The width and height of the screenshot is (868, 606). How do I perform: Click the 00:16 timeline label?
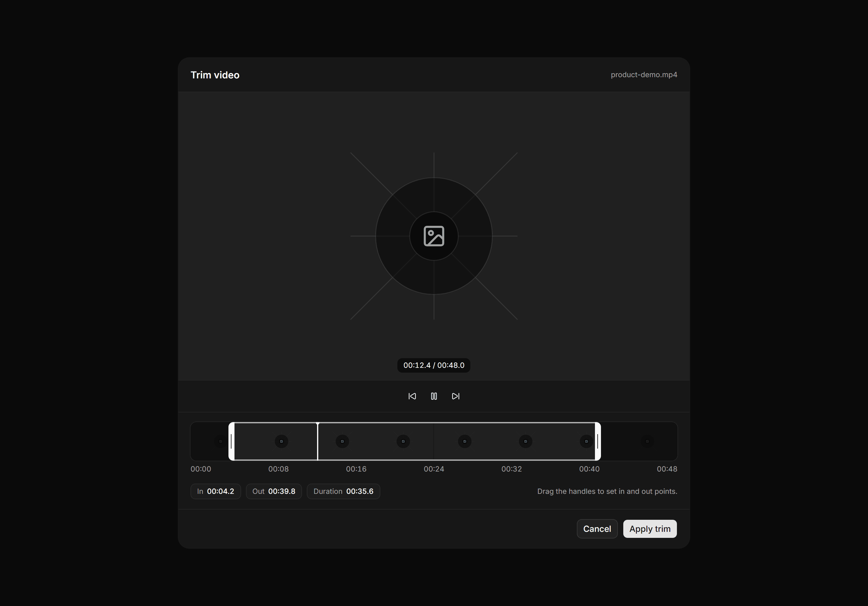coord(356,469)
